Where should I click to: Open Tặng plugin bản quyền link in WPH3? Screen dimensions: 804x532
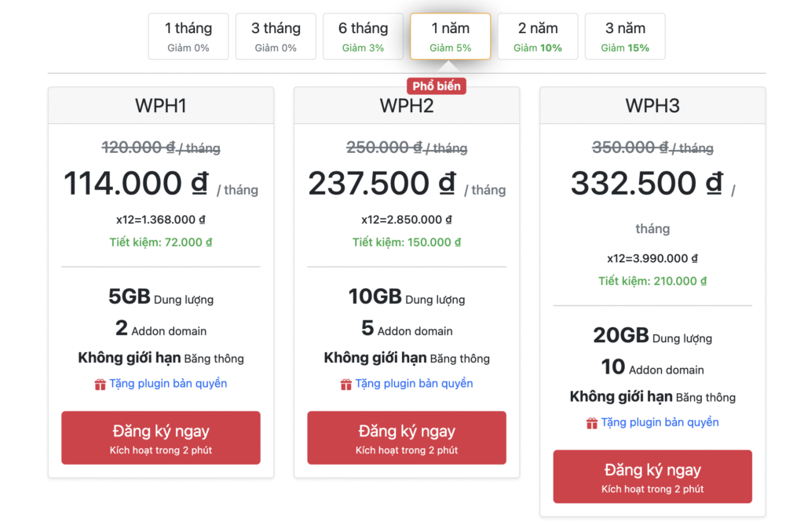(660, 423)
